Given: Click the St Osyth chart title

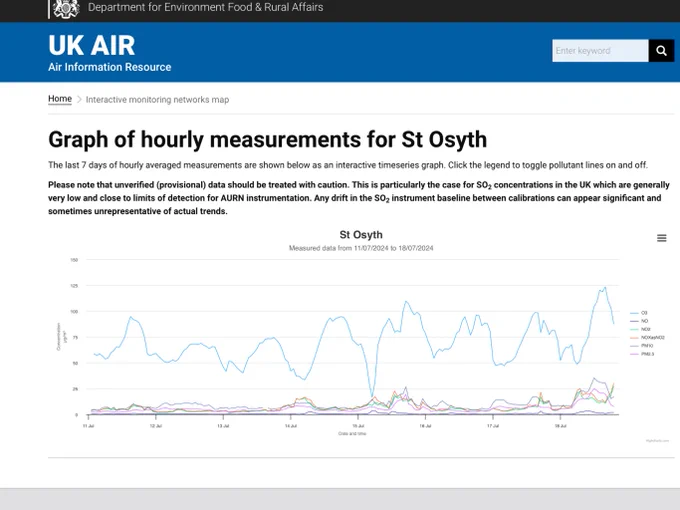Looking at the screenshot, I should (361, 235).
